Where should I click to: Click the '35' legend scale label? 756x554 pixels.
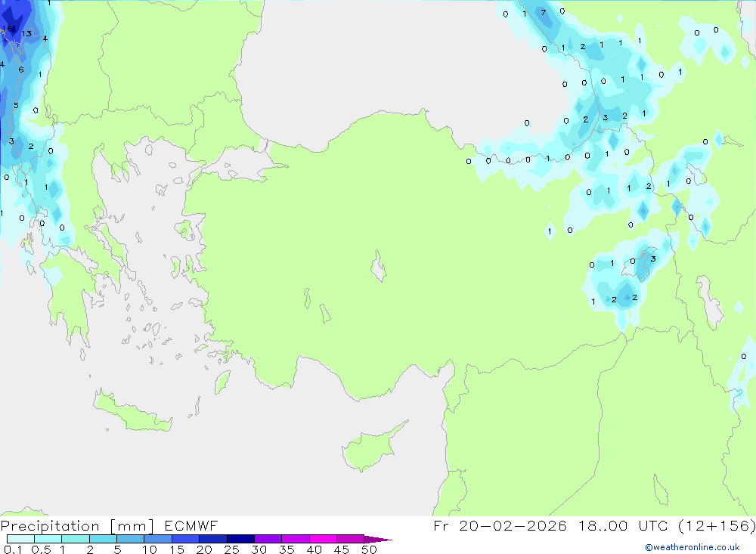coord(287,549)
